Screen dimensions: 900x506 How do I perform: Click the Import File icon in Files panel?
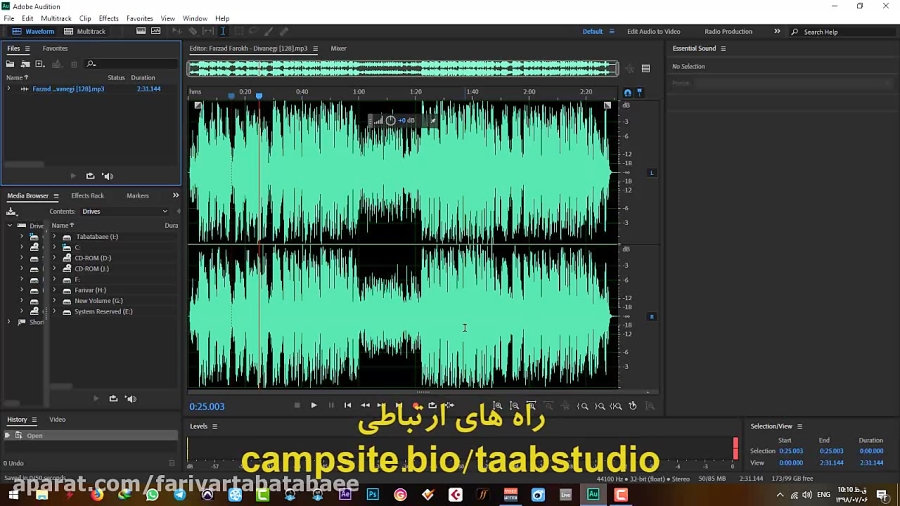point(25,64)
